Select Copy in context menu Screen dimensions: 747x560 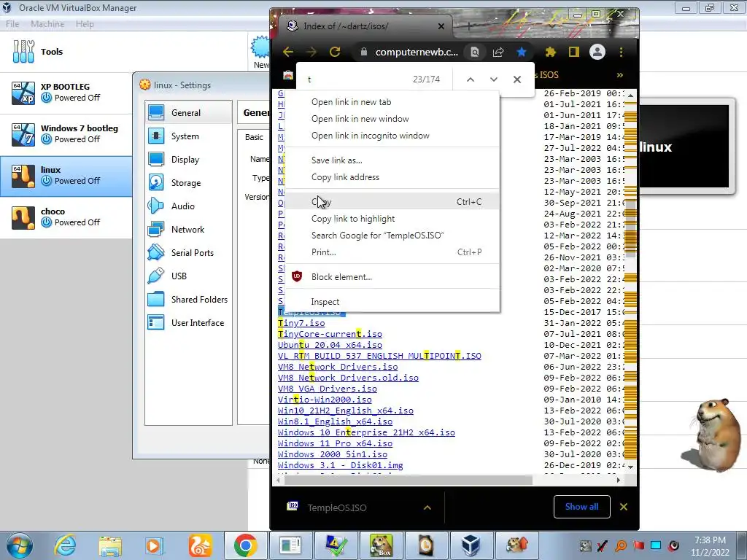pos(392,202)
